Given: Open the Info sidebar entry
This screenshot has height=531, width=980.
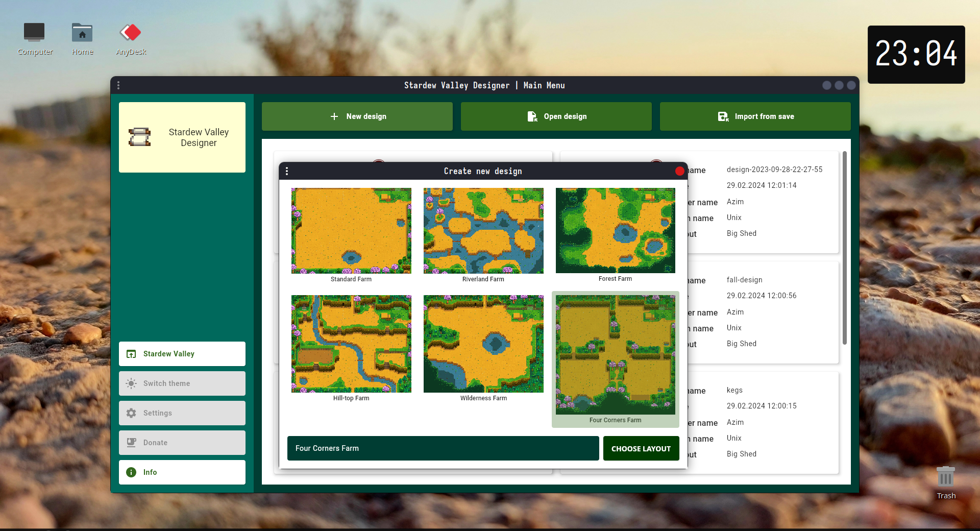Looking at the screenshot, I should (182, 472).
